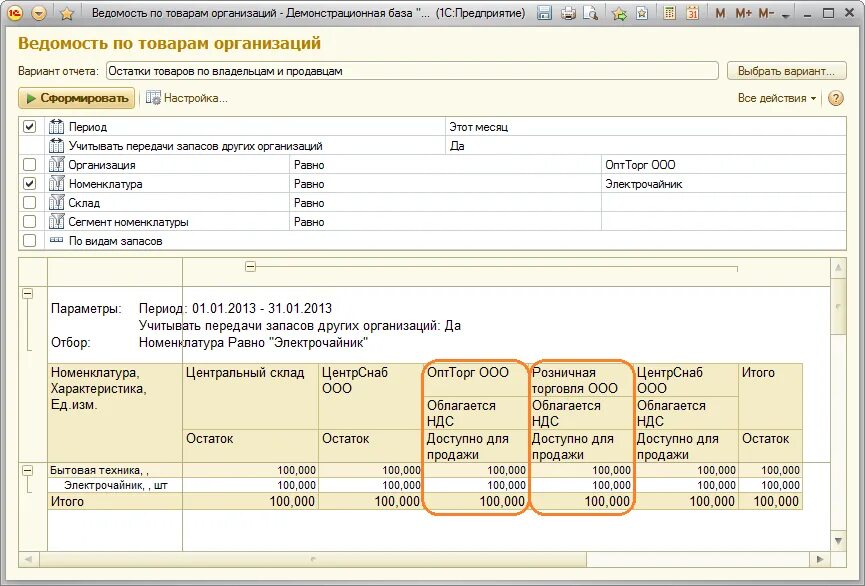Add to favorites with the green-arrow star icon
865x586 pixels.
619,13
